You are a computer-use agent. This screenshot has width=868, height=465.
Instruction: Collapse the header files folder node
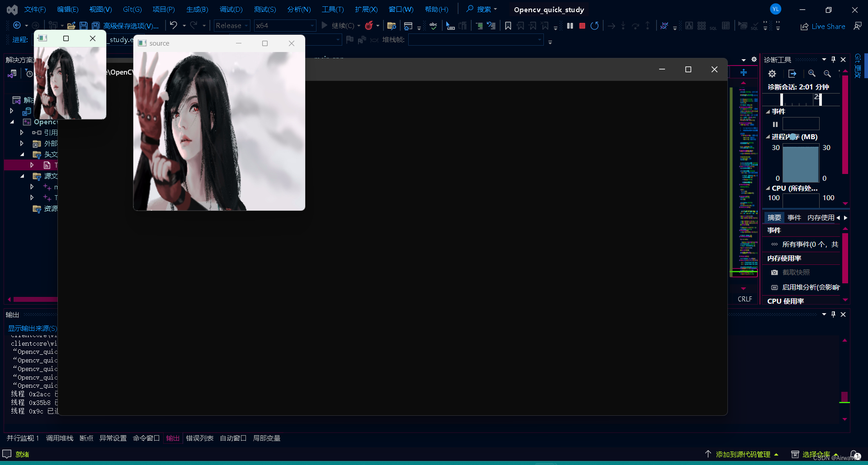pos(22,155)
